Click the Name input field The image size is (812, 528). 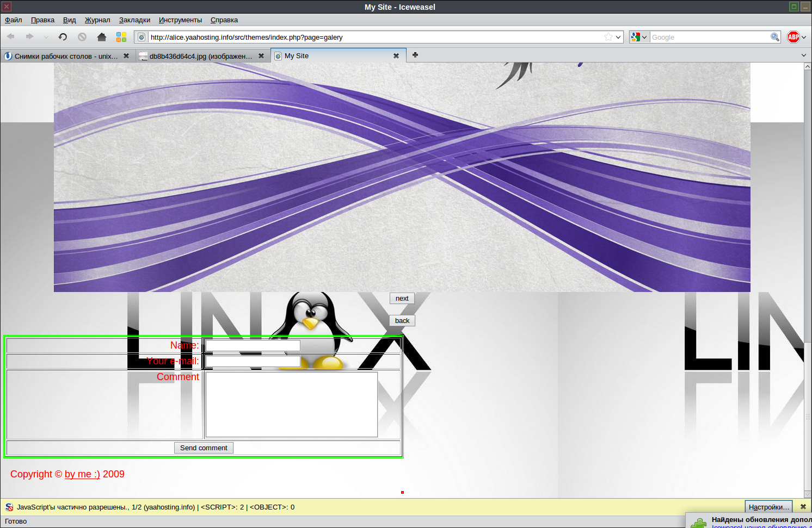click(x=253, y=345)
